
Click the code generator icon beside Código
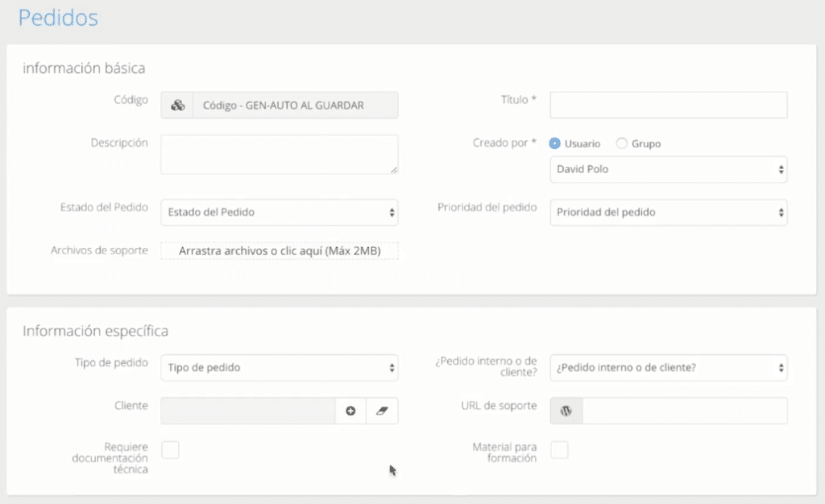[177, 105]
